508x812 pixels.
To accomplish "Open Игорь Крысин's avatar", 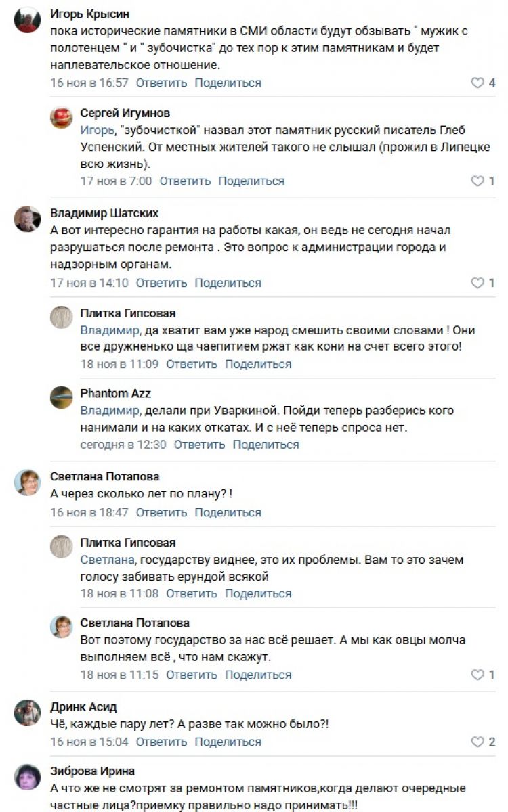I will (28, 21).
